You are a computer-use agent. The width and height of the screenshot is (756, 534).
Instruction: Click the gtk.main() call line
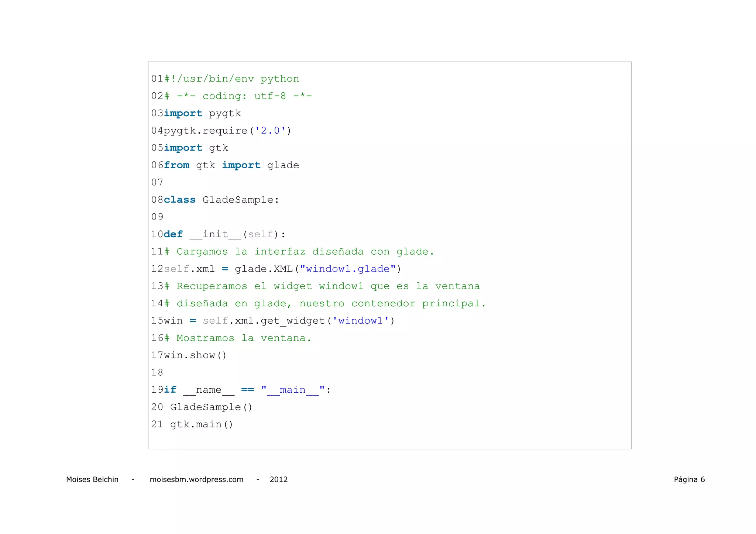click(201, 425)
